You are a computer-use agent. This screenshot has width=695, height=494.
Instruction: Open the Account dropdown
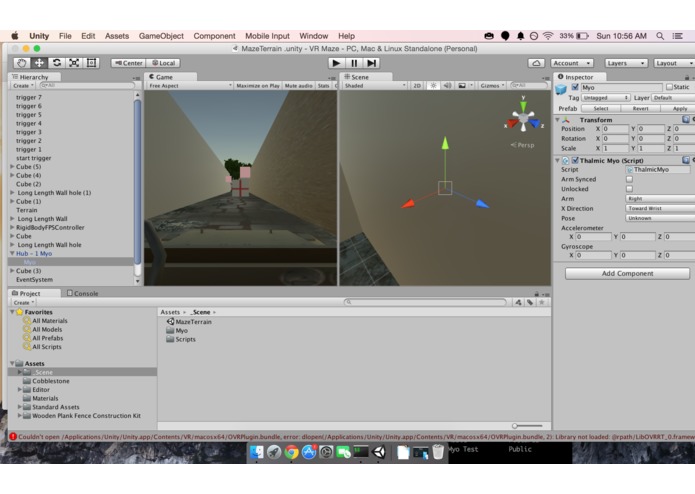572,63
